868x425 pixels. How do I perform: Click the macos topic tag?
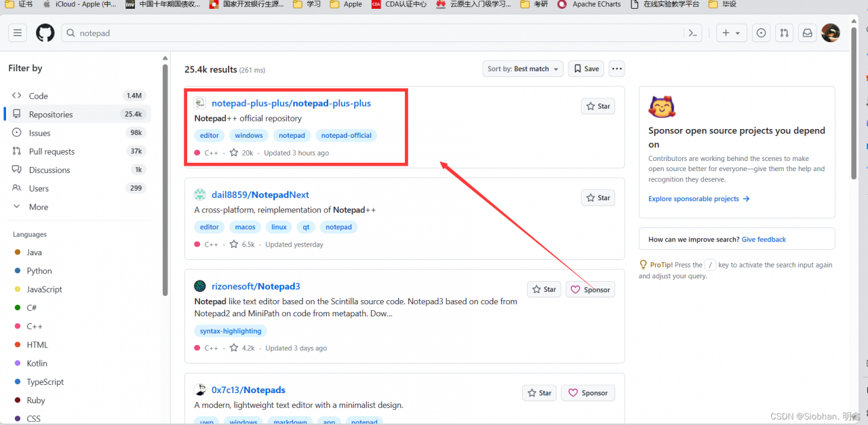tap(245, 227)
